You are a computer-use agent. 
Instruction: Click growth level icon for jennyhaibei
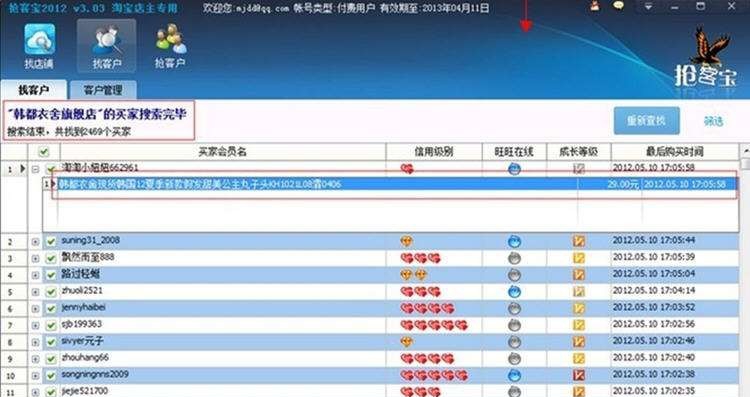[x=579, y=309]
